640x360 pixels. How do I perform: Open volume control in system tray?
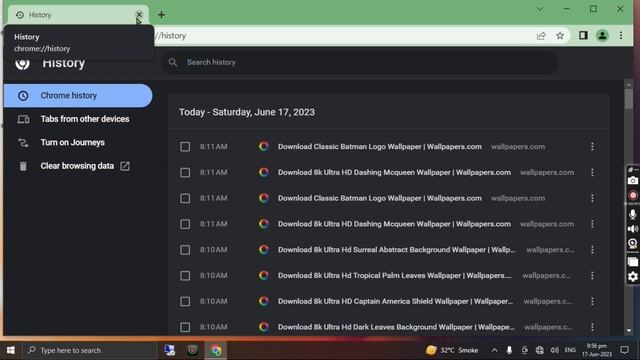(x=554, y=350)
